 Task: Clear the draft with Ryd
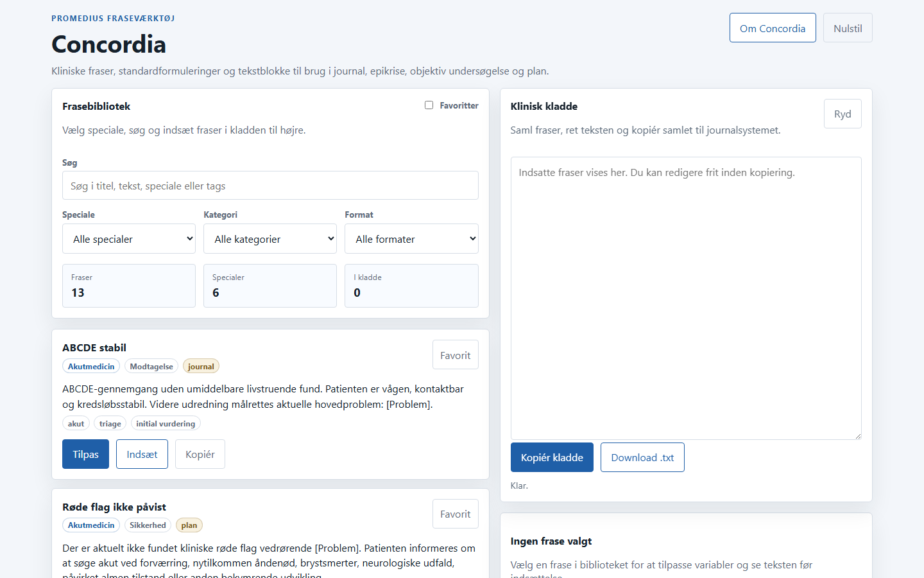pos(843,114)
